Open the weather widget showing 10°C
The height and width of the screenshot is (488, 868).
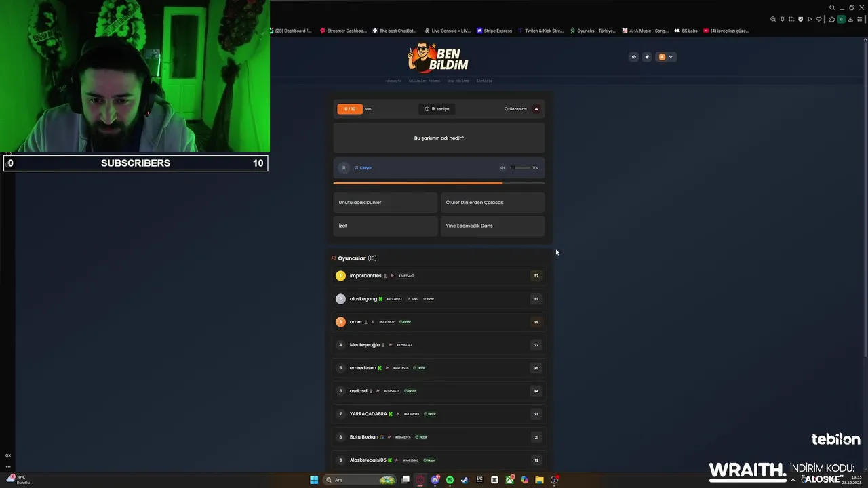tap(18, 479)
